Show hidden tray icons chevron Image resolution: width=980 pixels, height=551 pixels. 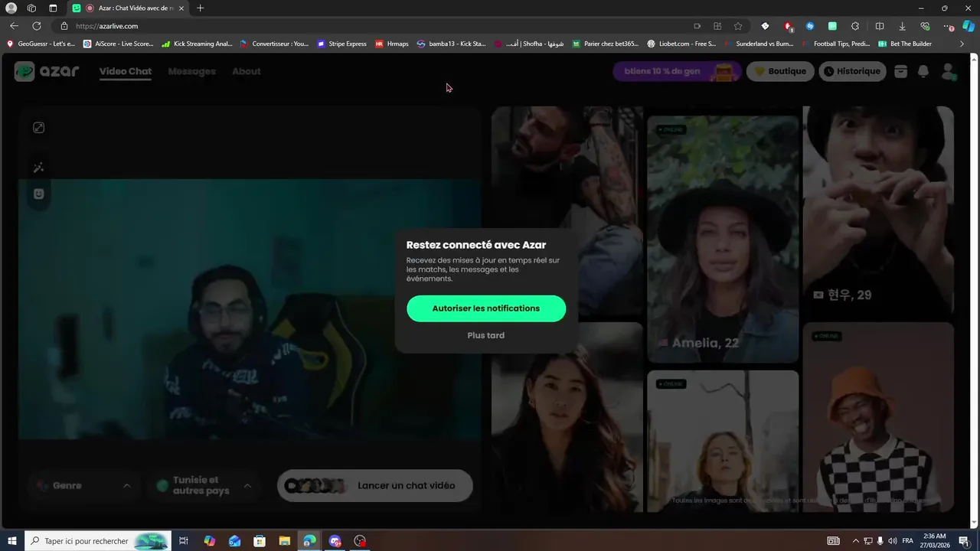click(x=855, y=541)
